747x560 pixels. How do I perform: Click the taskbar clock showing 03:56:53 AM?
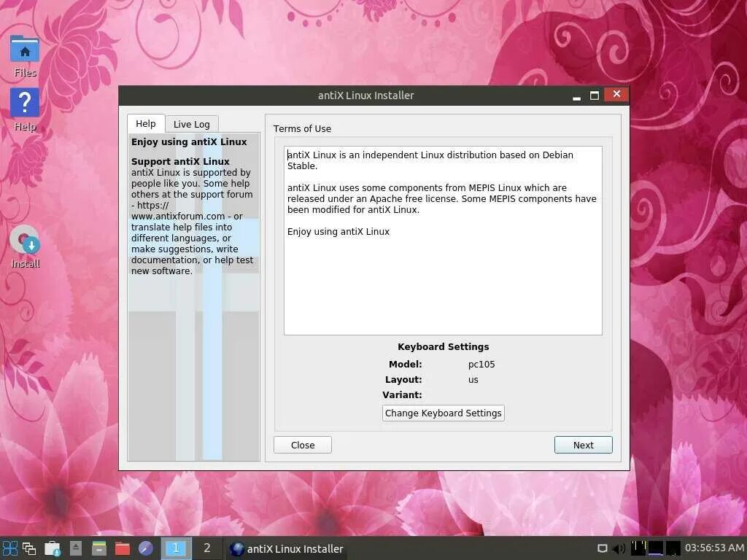[714, 548]
